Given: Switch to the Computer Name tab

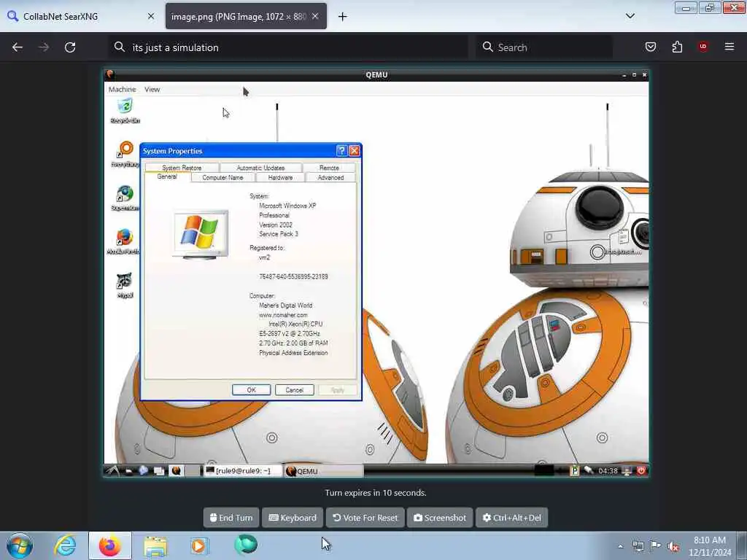Looking at the screenshot, I should coord(222,178).
